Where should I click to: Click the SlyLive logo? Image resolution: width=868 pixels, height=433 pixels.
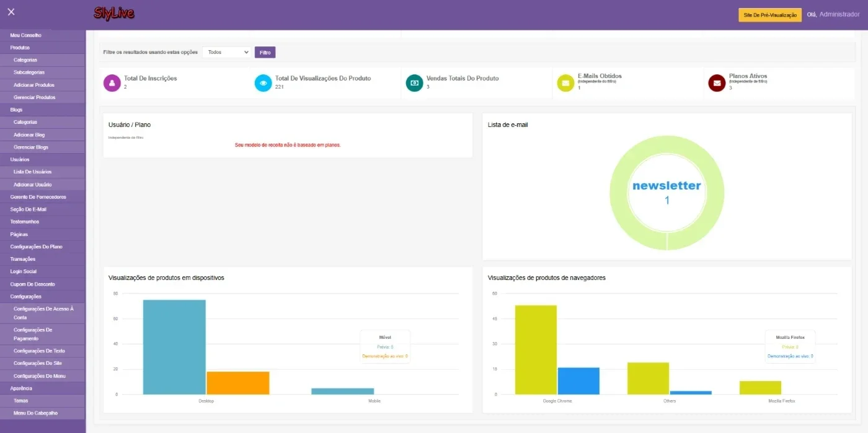[x=113, y=13]
